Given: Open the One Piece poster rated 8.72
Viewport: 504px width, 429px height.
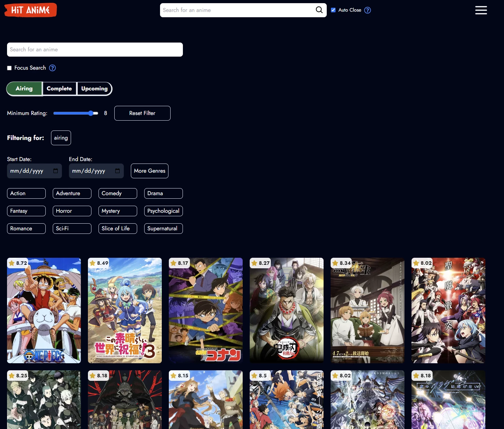Looking at the screenshot, I should pyautogui.click(x=44, y=310).
